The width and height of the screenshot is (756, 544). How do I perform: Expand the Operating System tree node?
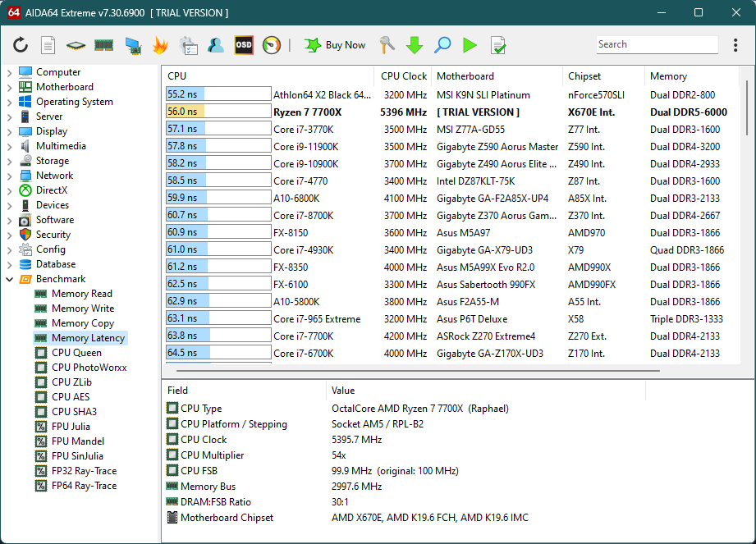[x=10, y=102]
